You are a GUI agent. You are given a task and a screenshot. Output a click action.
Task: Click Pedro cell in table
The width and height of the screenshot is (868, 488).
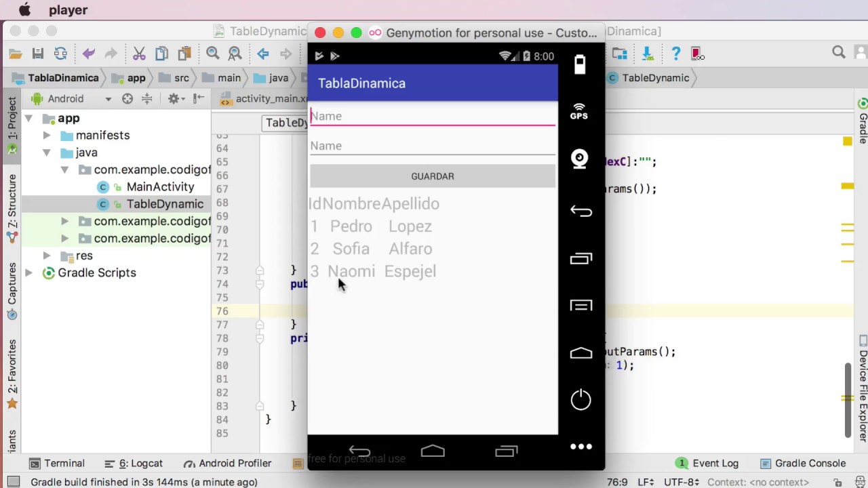[351, 226]
